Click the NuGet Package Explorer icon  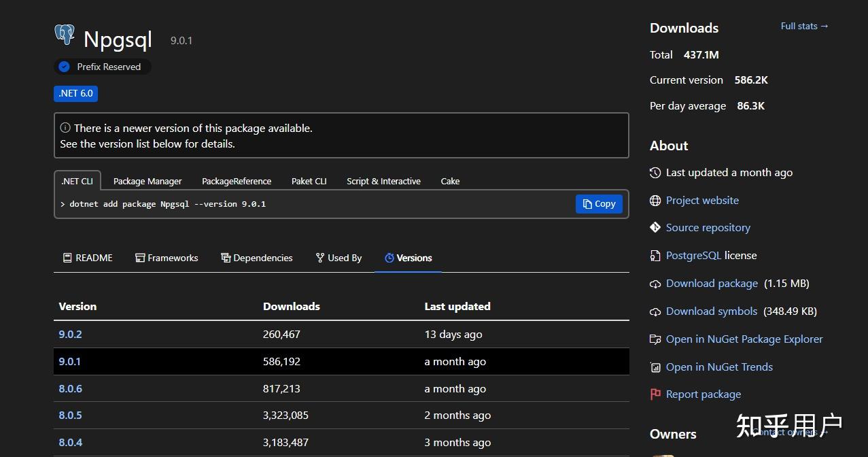tap(655, 339)
